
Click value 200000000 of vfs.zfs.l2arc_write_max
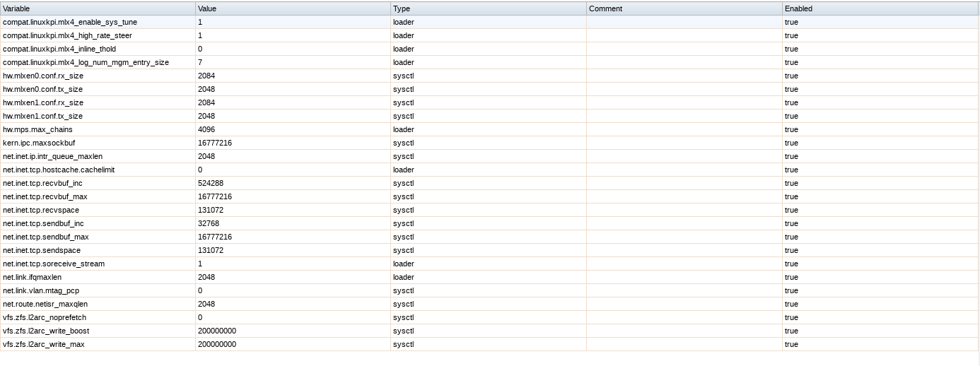217,344
